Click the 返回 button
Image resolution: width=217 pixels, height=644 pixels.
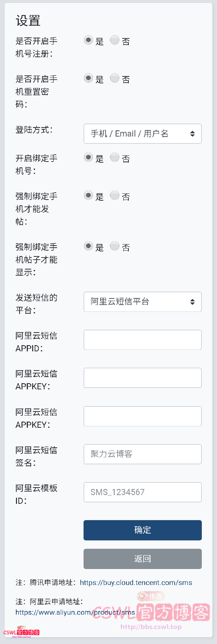point(142,559)
